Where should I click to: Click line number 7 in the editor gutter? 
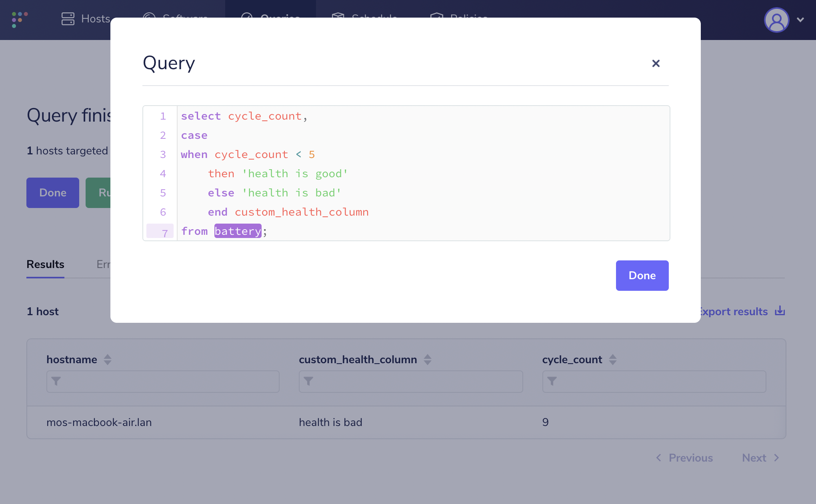[x=164, y=232]
